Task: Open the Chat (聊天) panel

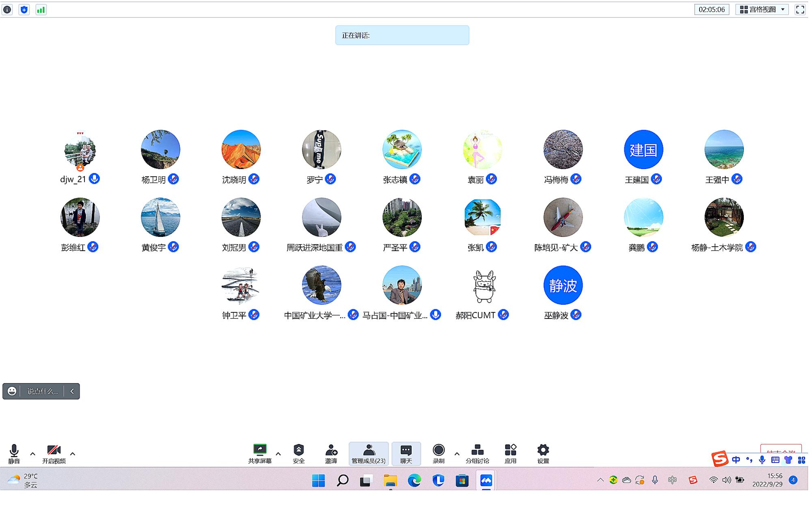Action: point(406,453)
